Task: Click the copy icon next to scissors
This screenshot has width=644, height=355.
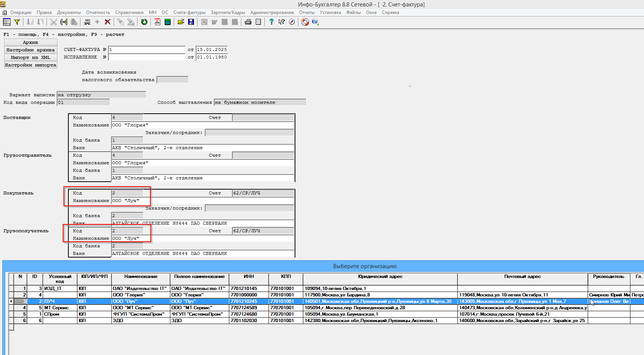Action: coord(63,22)
